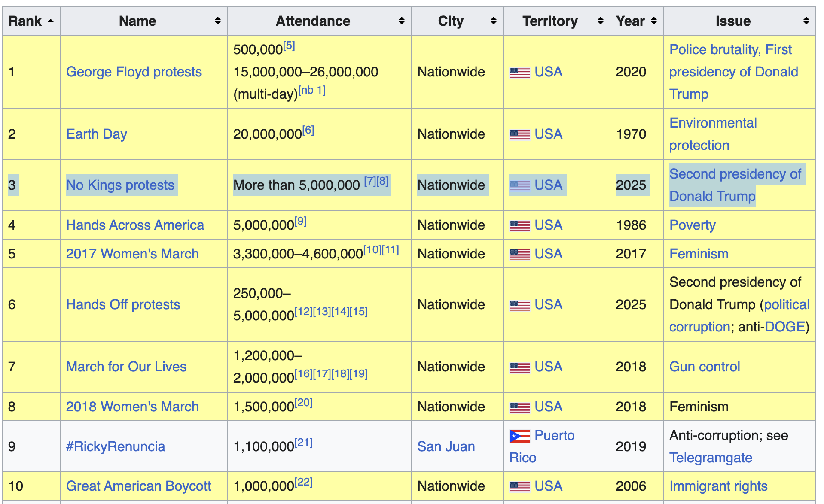Open the Feminism link in 2017 row
Viewport: 824px width, 504px height.
699,254
